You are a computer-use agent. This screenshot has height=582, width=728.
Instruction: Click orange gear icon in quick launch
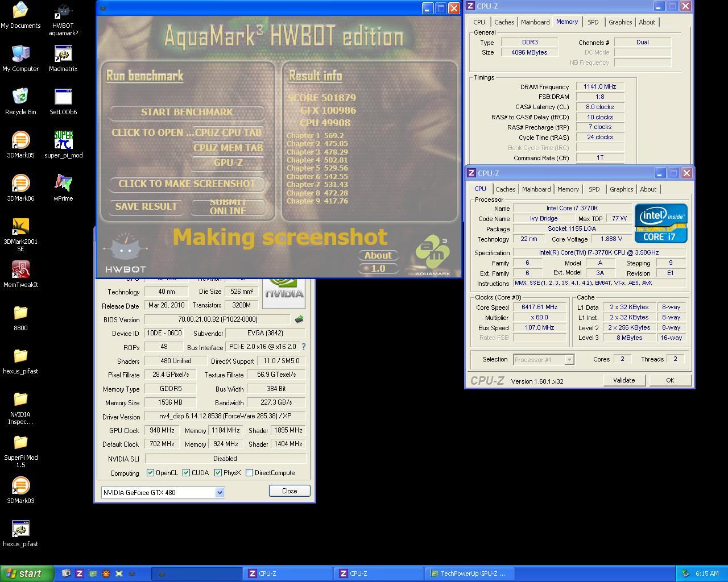[106, 573]
